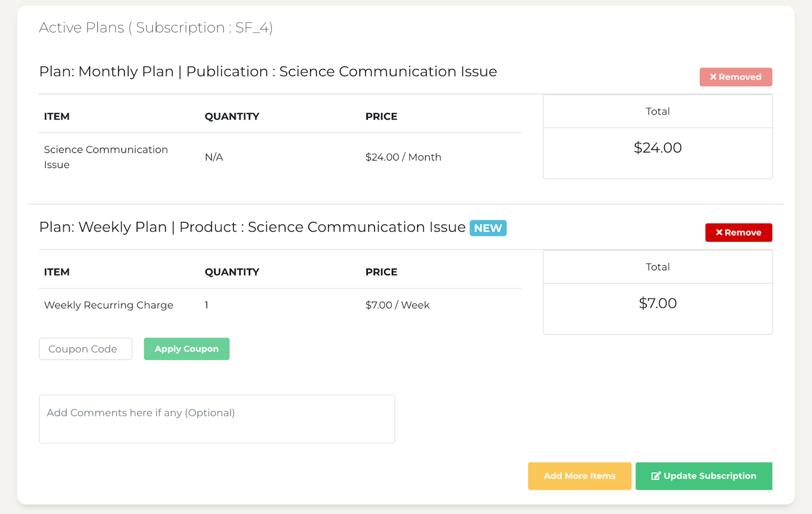
Task: Click the Removed status badge on Monthly Plan
Action: pyautogui.click(x=735, y=77)
